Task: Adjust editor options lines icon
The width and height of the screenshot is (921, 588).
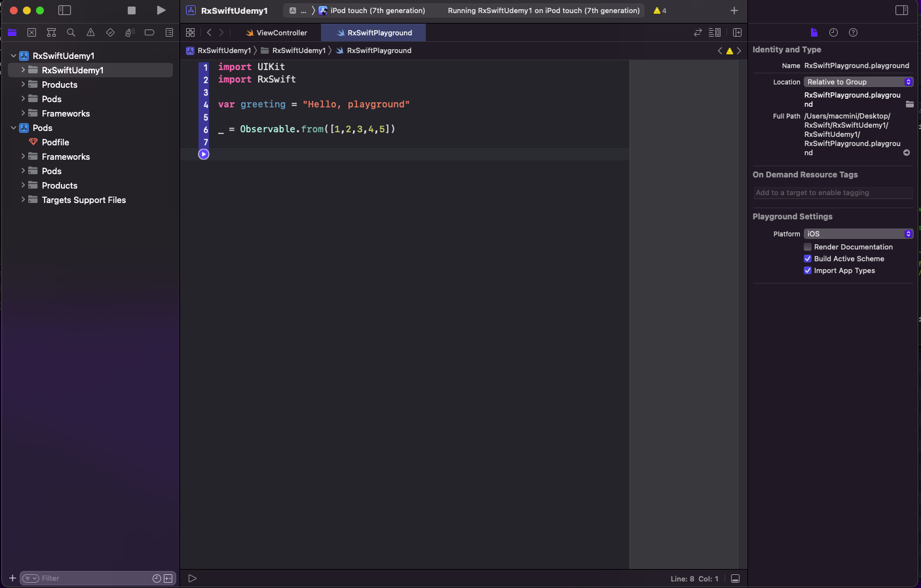Action: point(715,32)
